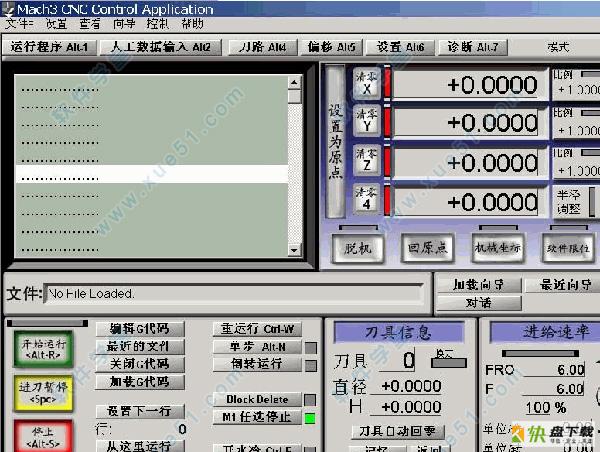Screen dimensions: 600x452
Task: Toggle M1 任选停止 optional stop
Action: pos(257,417)
